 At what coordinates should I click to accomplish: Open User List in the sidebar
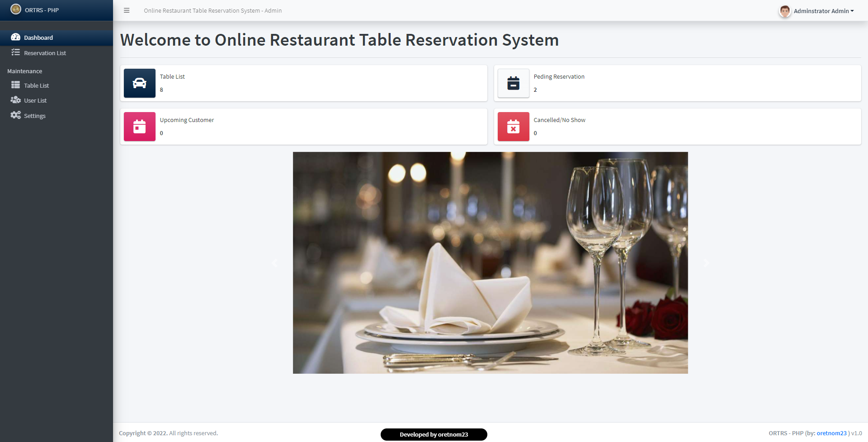click(57, 100)
